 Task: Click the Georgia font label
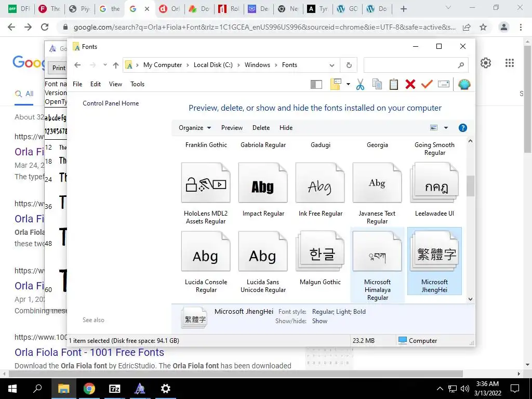[377, 145]
